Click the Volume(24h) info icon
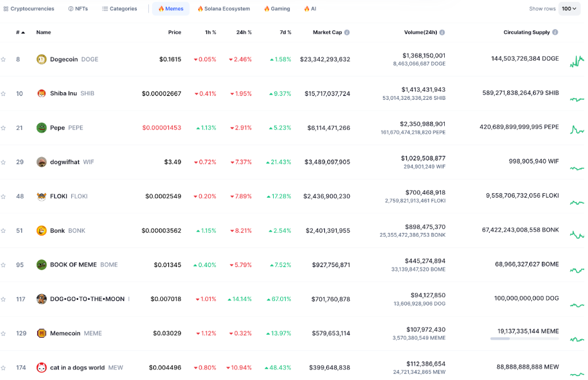This screenshot has width=588, height=380. 442,32
